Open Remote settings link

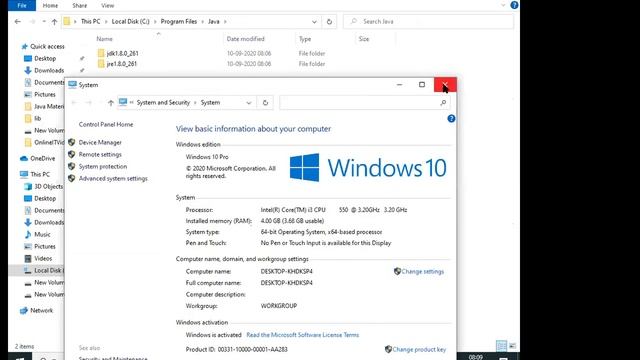(100, 154)
